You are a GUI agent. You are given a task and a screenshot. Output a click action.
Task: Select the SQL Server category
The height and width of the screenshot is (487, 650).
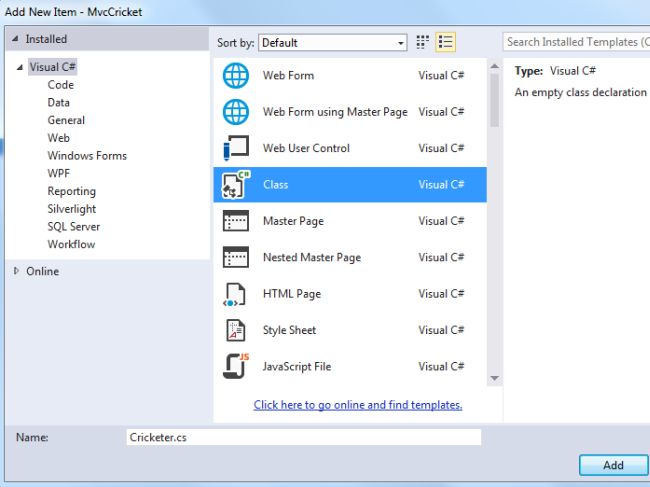tap(73, 227)
